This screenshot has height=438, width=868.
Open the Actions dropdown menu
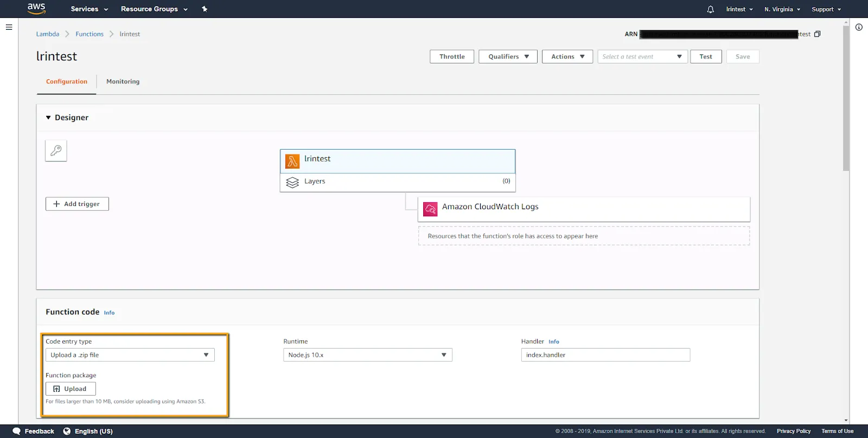(x=567, y=56)
